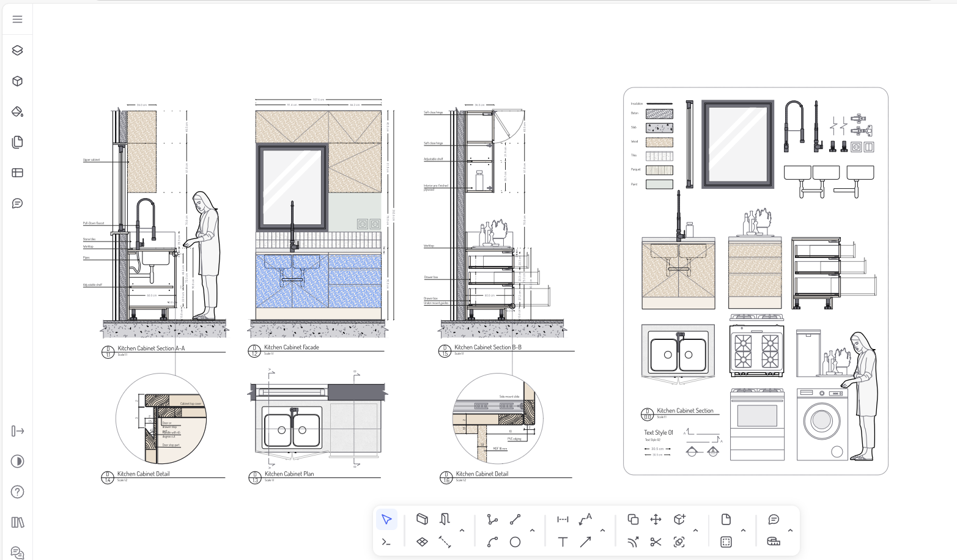Open the paint bucket fill styles panel

17,112
